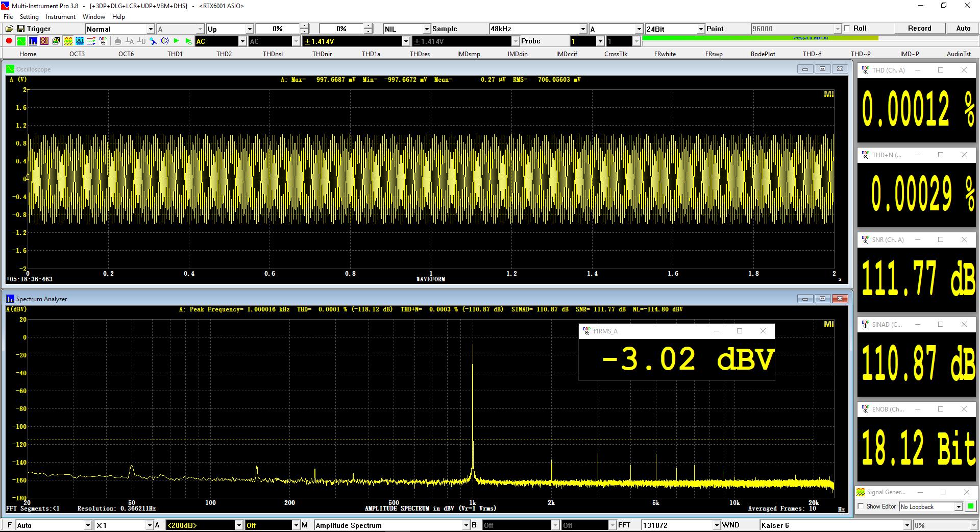Toggle the Oscilloscope instrument icon
Viewport: 980px width, 532px height.
[21, 41]
